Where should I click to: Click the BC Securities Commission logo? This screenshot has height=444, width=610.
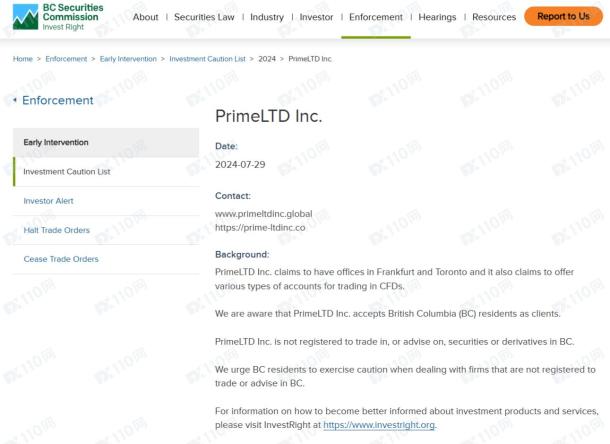pyautogui.click(x=58, y=17)
